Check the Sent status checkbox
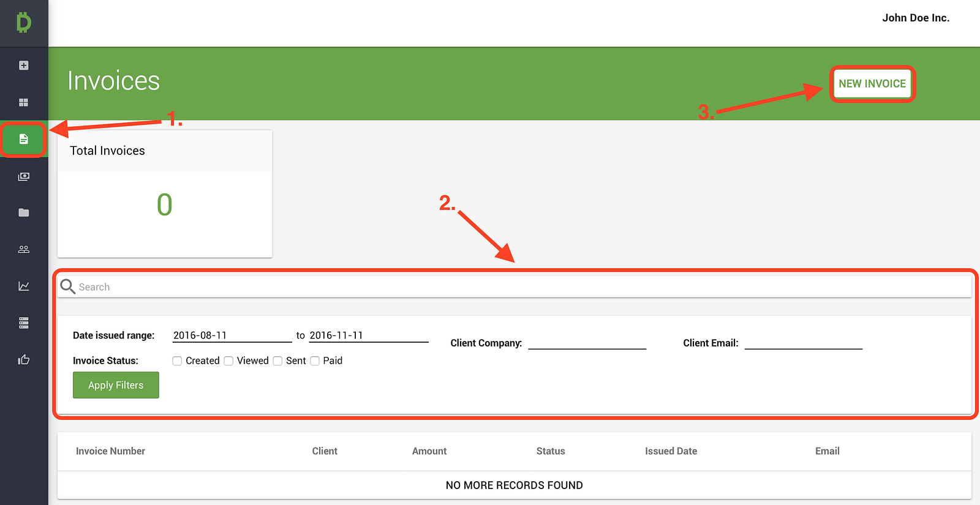980x505 pixels. click(x=277, y=361)
